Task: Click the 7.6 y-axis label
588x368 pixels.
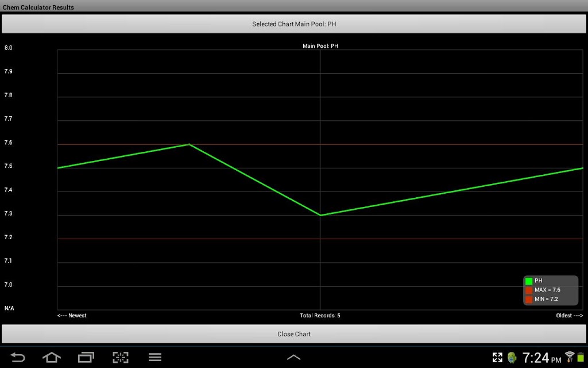Action: pos(8,143)
